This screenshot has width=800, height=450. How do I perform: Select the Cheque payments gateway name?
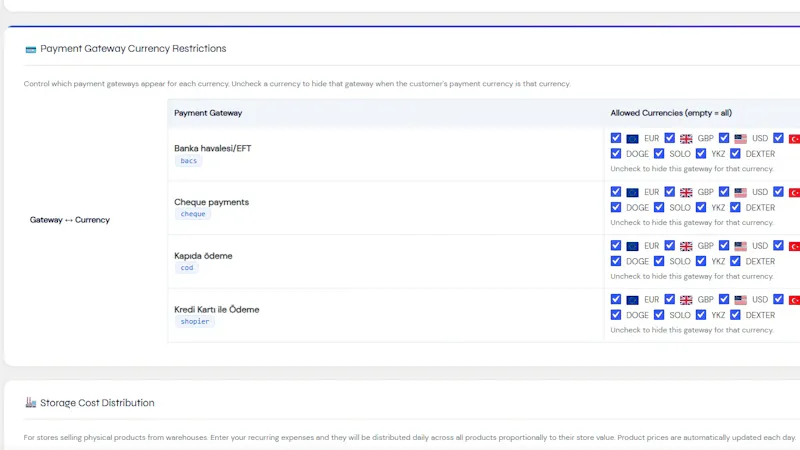coord(211,202)
